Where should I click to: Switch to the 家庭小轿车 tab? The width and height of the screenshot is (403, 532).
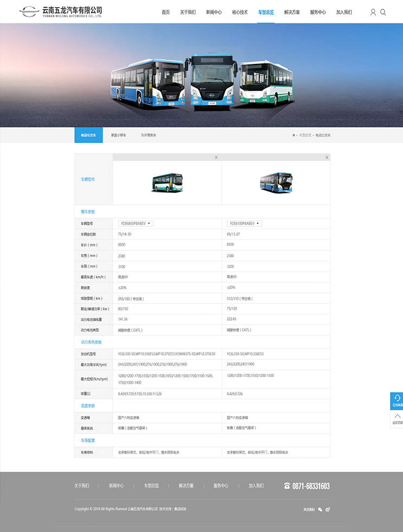pos(119,135)
